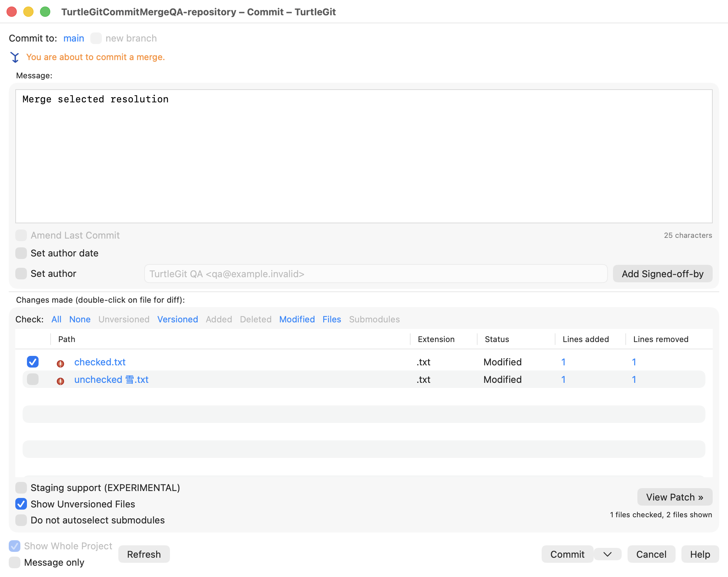Image resolution: width=728 pixels, height=577 pixels.
Task: Check Modified files link
Action: 297,319
